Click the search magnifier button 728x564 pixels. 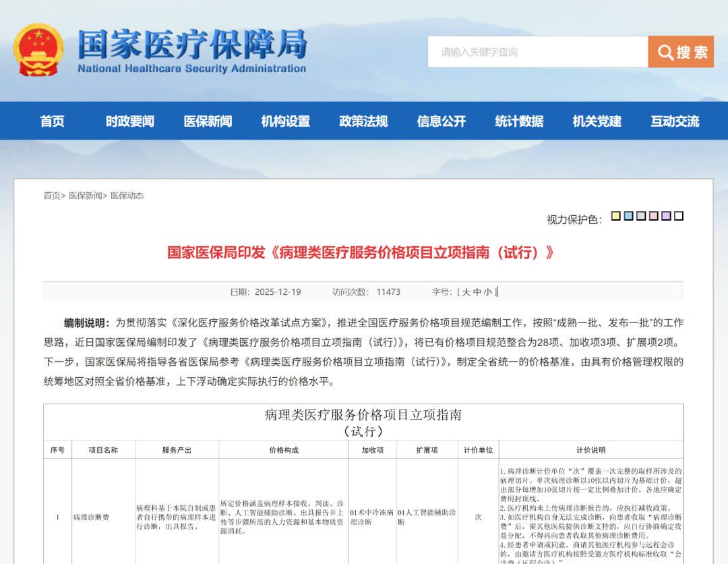(681, 51)
